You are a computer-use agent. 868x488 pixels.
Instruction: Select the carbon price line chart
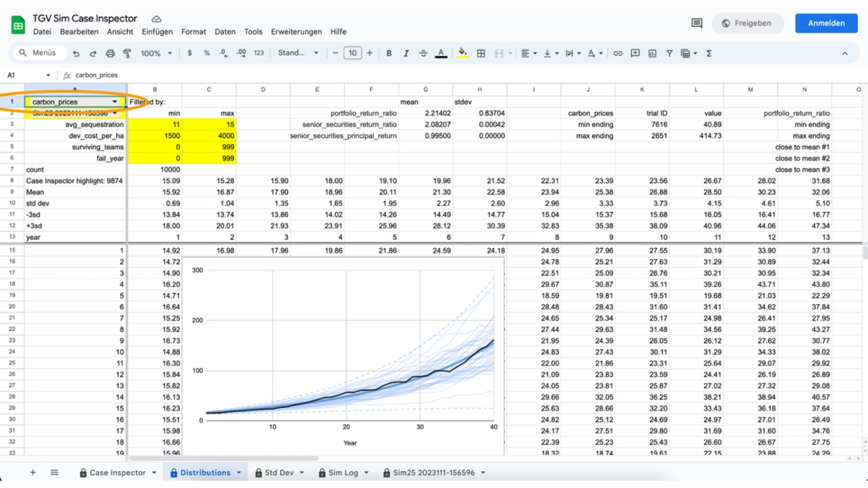click(x=343, y=355)
